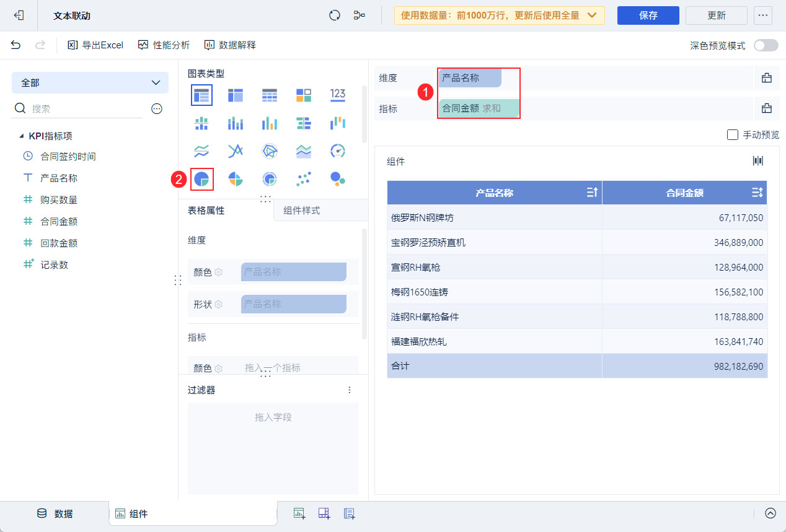Select the radar chart type
Viewport: 786px width, 532px height.
click(x=270, y=150)
